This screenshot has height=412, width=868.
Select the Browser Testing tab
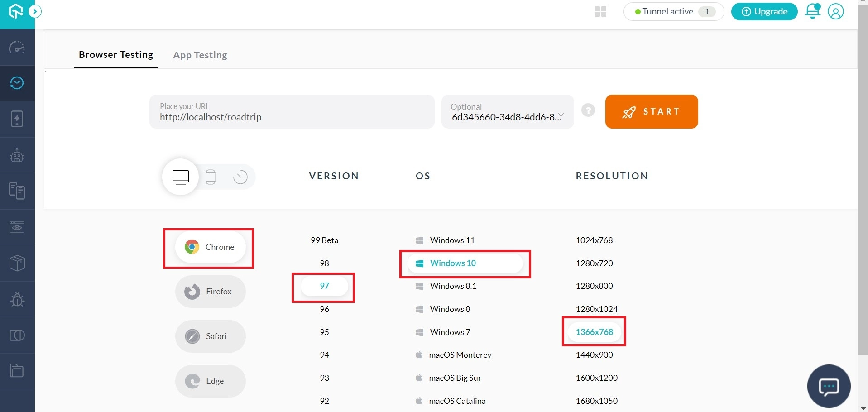pos(116,55)
